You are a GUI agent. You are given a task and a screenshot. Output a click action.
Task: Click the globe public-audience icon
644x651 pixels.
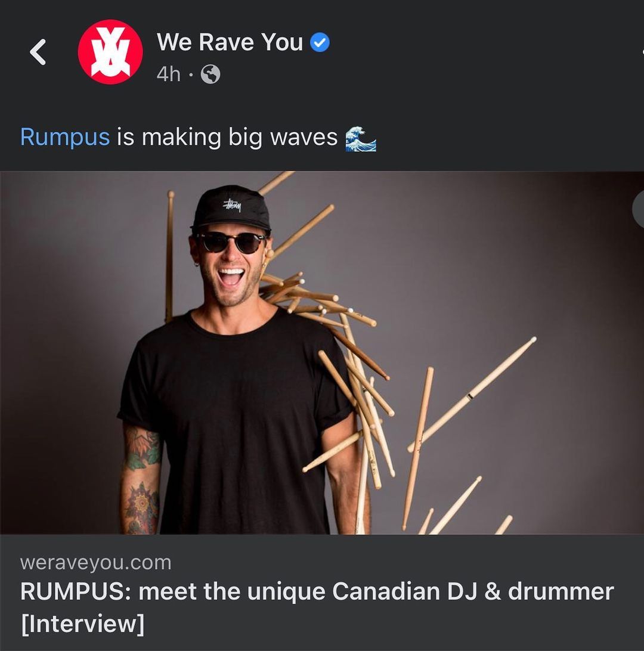coord(210,75)
